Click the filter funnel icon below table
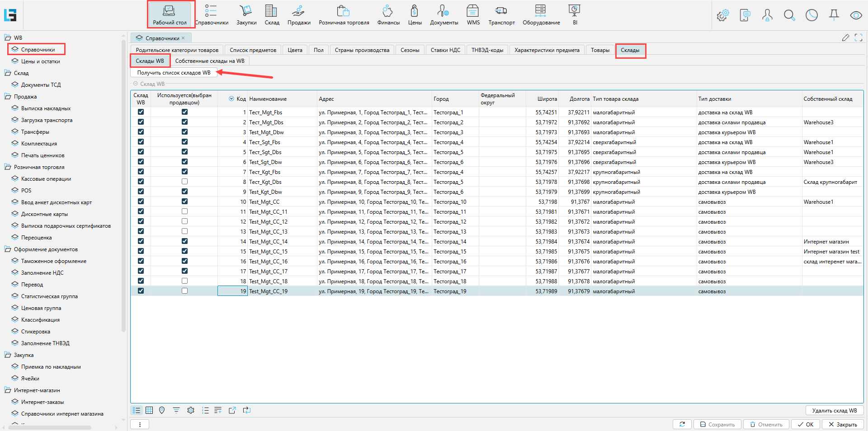The width and height of the screenshot is (868, 431). pyautogui.click(x=176, y=410)
